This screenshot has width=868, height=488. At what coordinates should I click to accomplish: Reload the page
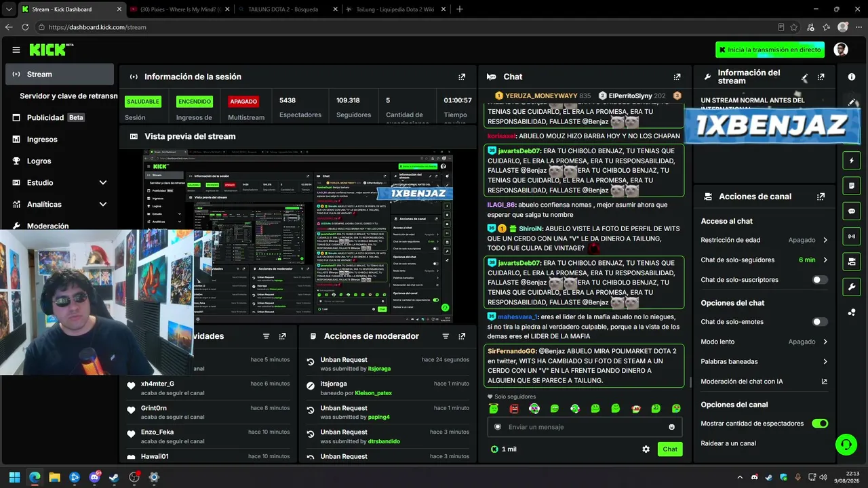point(25,27)
